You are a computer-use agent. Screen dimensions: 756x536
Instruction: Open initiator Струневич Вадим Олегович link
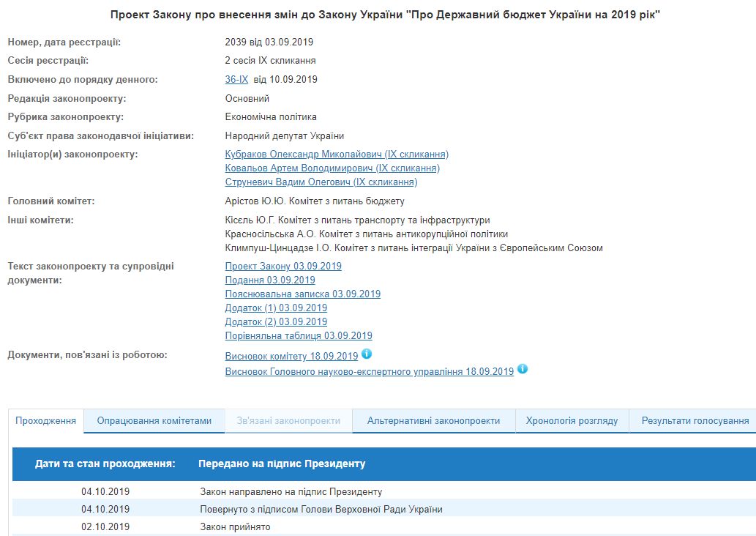(x=321, y=182)
